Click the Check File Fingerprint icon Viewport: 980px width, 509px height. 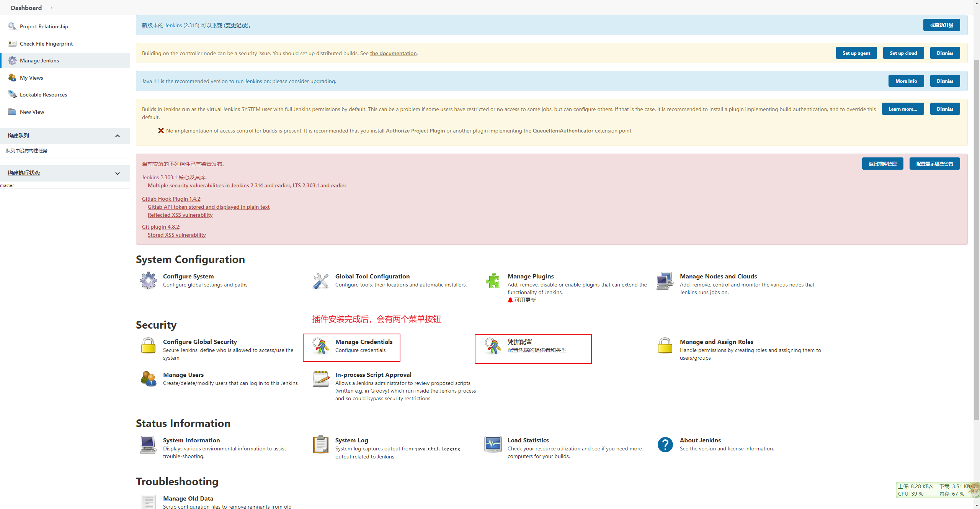pos(12,44)
